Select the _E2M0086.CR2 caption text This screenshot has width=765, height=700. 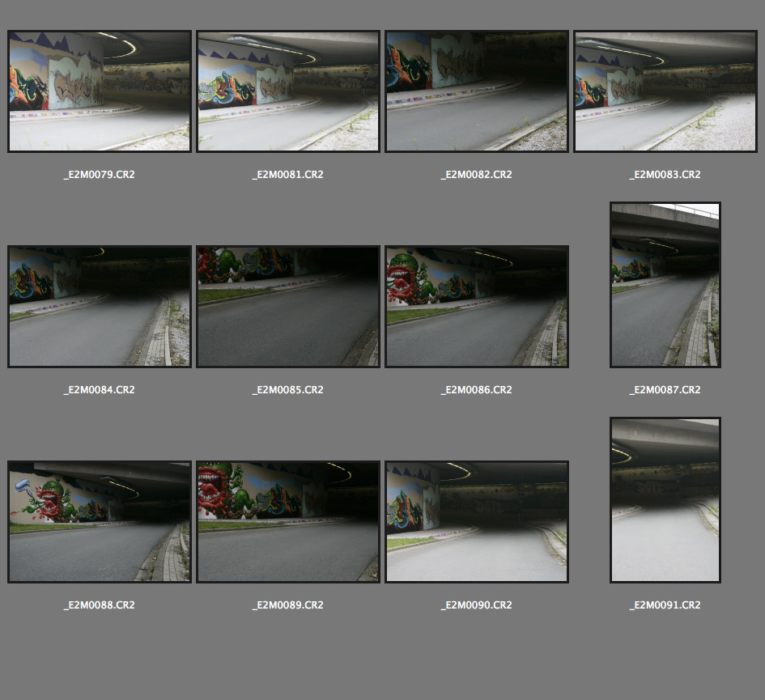pyautogui.click(x=477, y=390)
